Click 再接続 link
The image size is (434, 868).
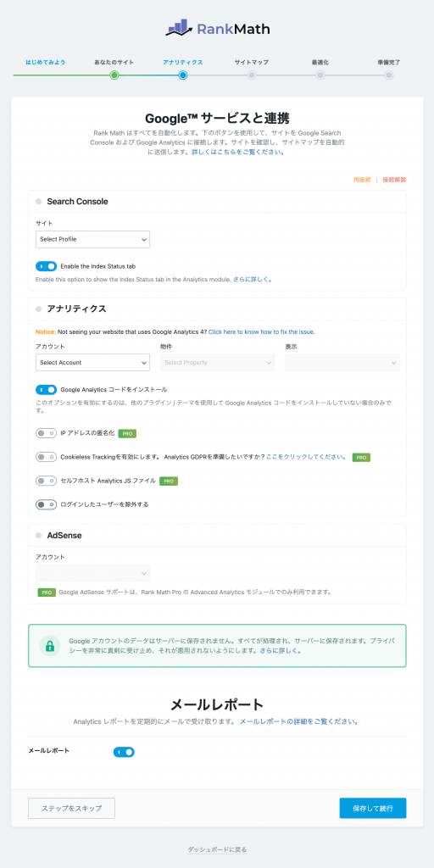(362, 180)
